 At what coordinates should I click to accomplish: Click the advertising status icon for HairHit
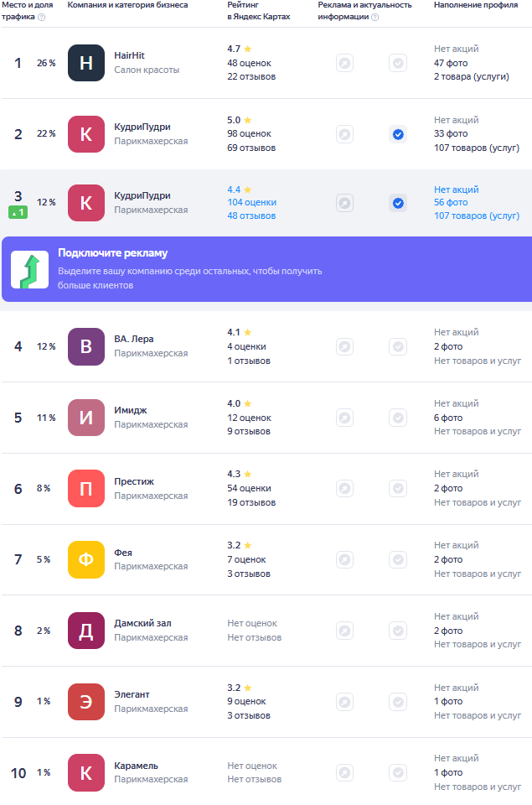(x=344, y=63)
